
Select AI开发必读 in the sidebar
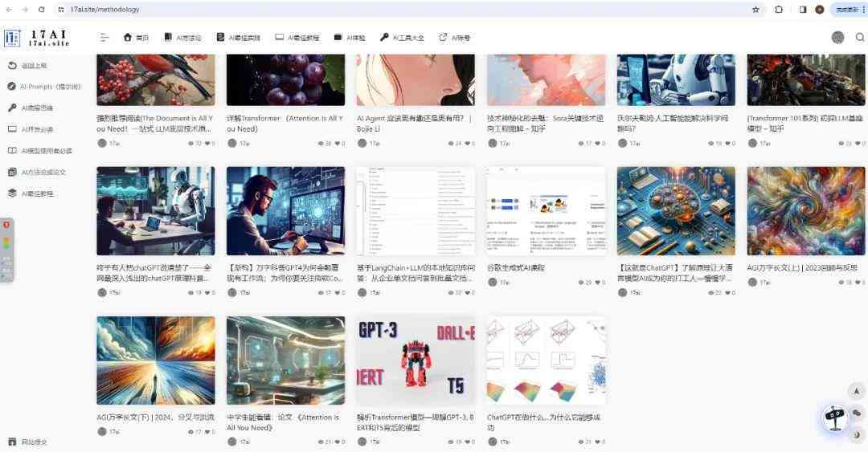pyautogui.click(x=31, y=129)
